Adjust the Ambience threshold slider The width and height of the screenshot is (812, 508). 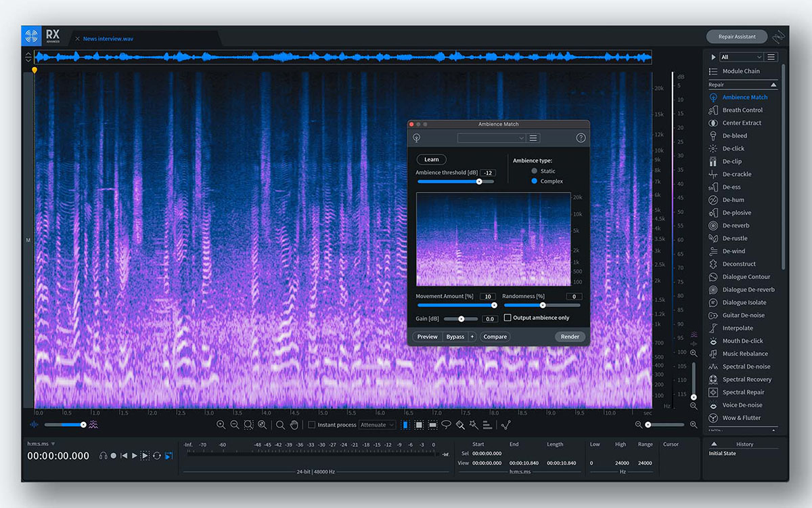tap(455, 181)
